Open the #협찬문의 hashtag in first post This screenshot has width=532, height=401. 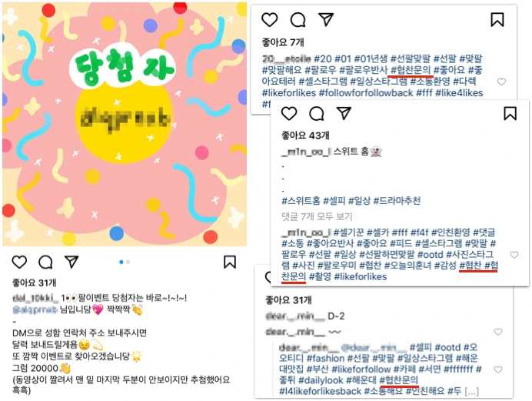point(411,70)
